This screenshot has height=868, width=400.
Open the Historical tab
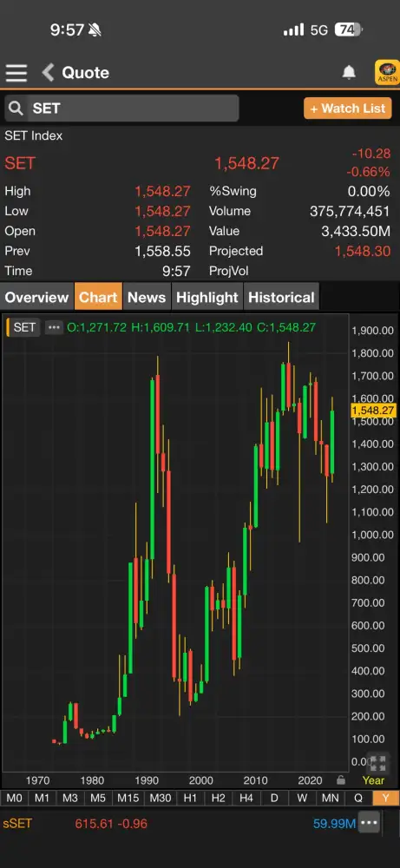pyautogui.click(x=281, y=297)
